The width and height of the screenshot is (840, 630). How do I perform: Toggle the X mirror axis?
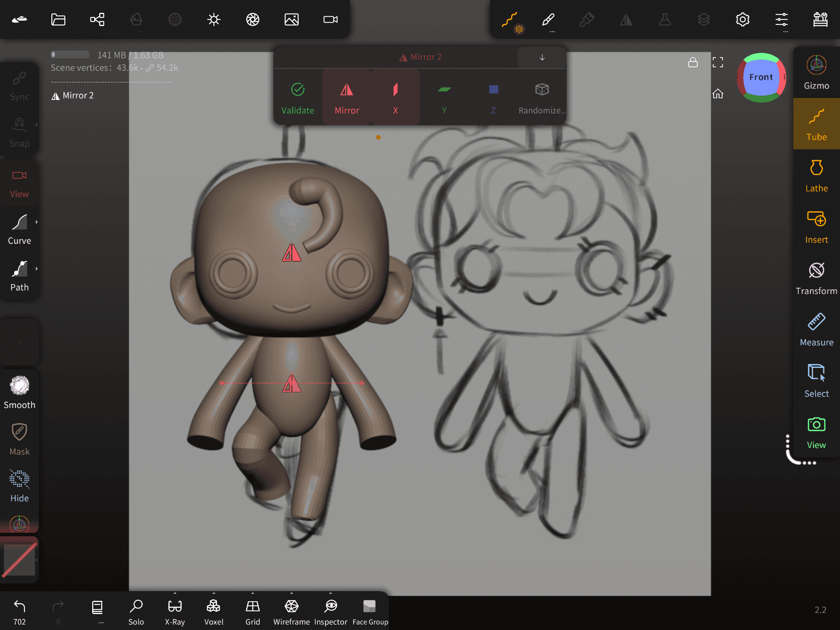(x=395, y=97)
